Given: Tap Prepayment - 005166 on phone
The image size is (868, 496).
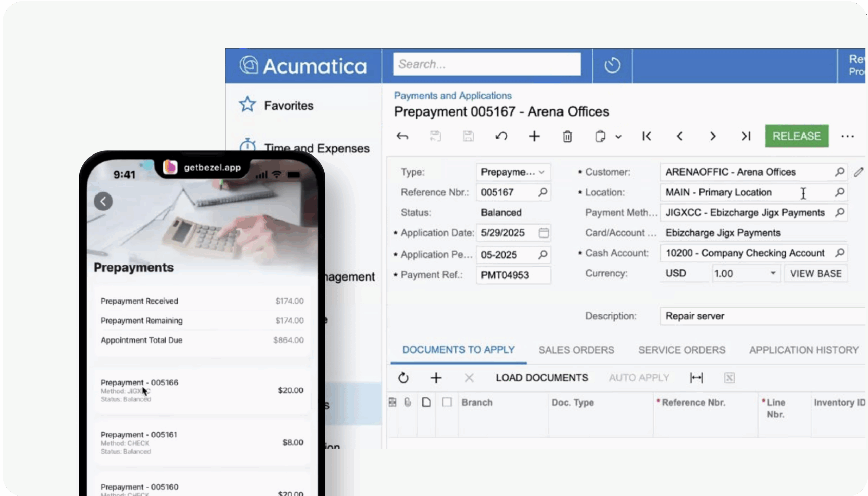Looking at the screenshot, I should pyautogui.click(x=202, y=390).
